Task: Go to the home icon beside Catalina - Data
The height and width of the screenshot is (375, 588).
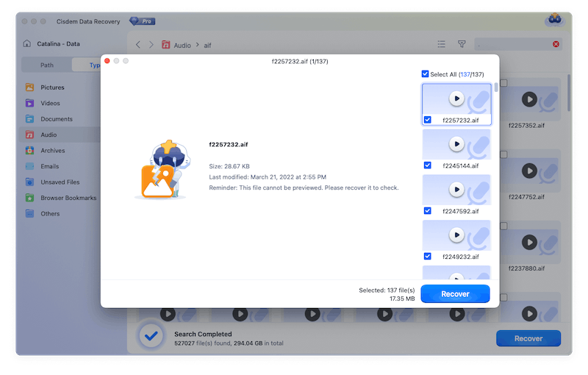Action: coord(27,43)
